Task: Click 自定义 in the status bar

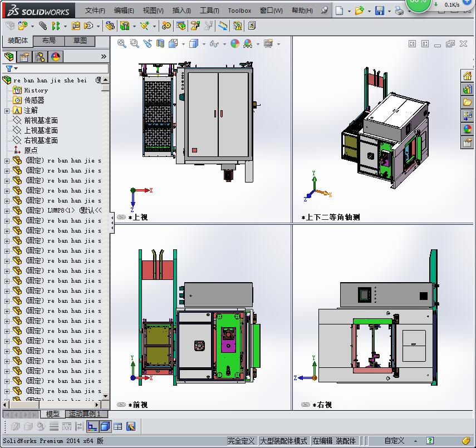Action: click(394, 441)
